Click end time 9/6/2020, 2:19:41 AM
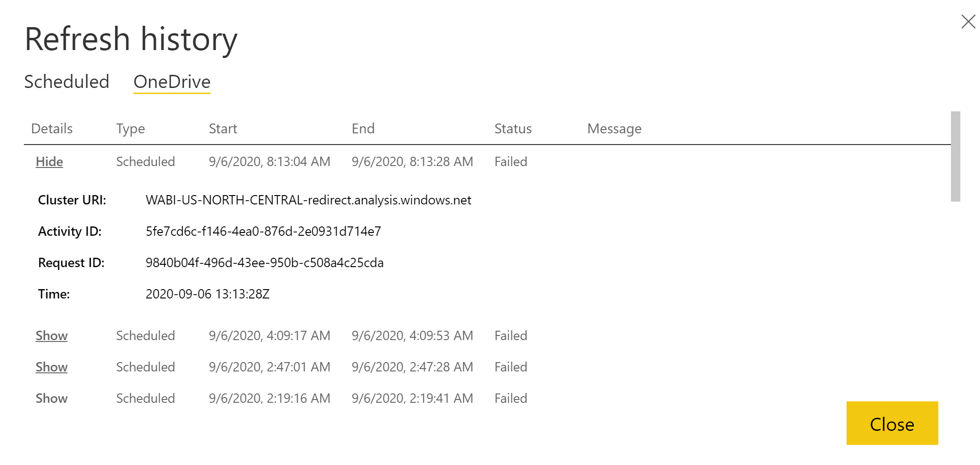The width and height of the screenshot is (980, 465). (x=413, y=399)
